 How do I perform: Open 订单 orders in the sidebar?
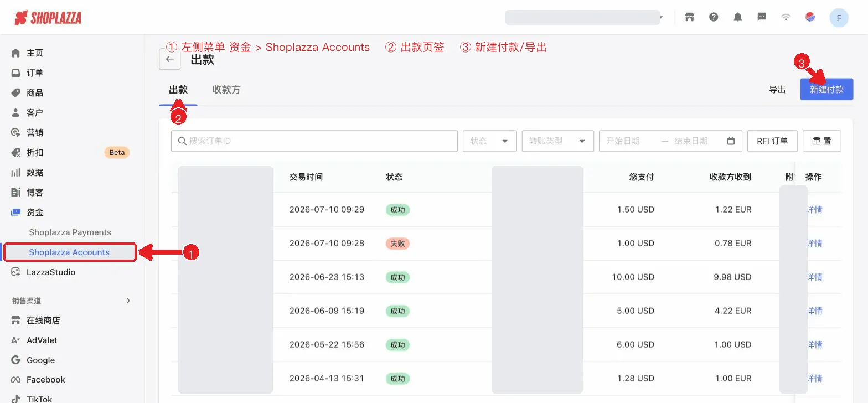[x=35, y=73]
